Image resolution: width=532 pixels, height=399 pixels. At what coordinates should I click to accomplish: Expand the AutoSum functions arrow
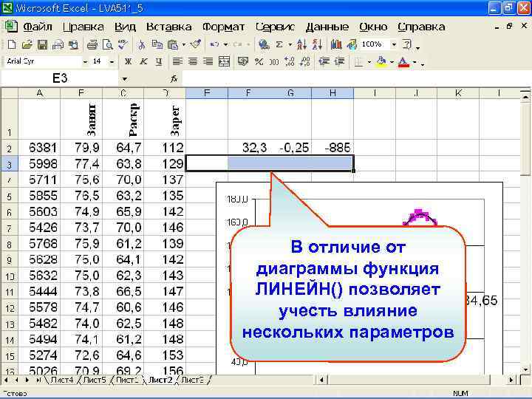coord(290,44)
